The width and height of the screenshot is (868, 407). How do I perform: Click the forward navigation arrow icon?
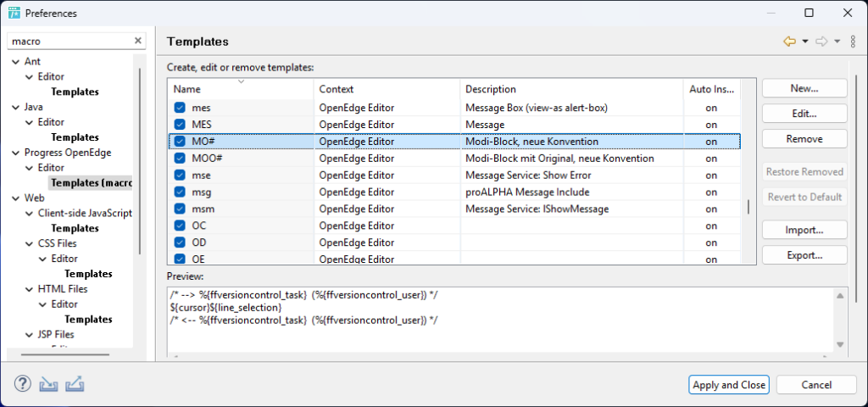click(821, 42)
